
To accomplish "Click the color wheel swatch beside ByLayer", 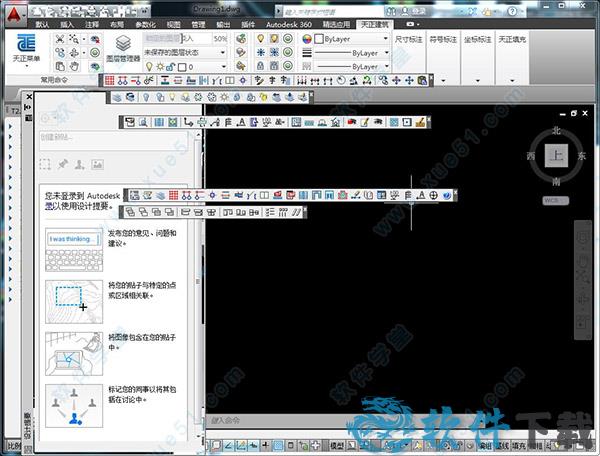I will 307,39.
